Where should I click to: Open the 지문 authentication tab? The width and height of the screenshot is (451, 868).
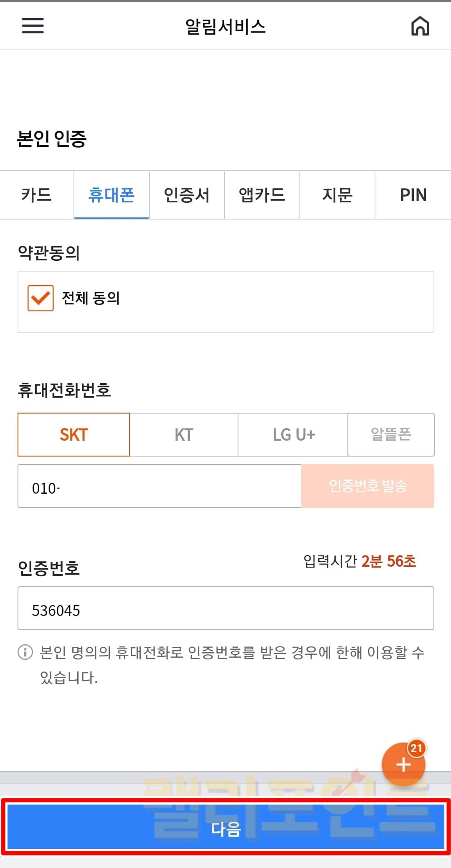coord(337,195)
